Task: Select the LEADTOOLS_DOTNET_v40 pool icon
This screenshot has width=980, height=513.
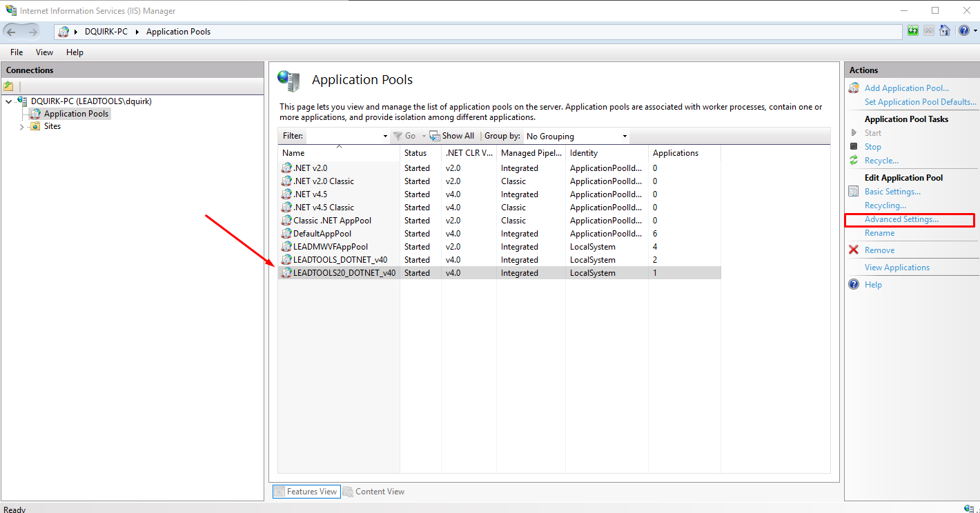Action: [286, 260]
